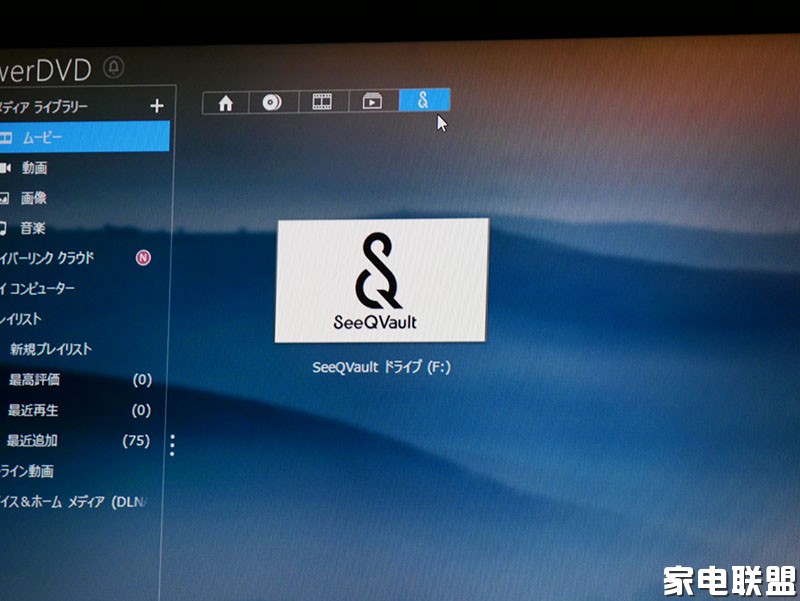
Task: Open サイバーリンク クラウド entry
Action: click(x=47, y=258)
